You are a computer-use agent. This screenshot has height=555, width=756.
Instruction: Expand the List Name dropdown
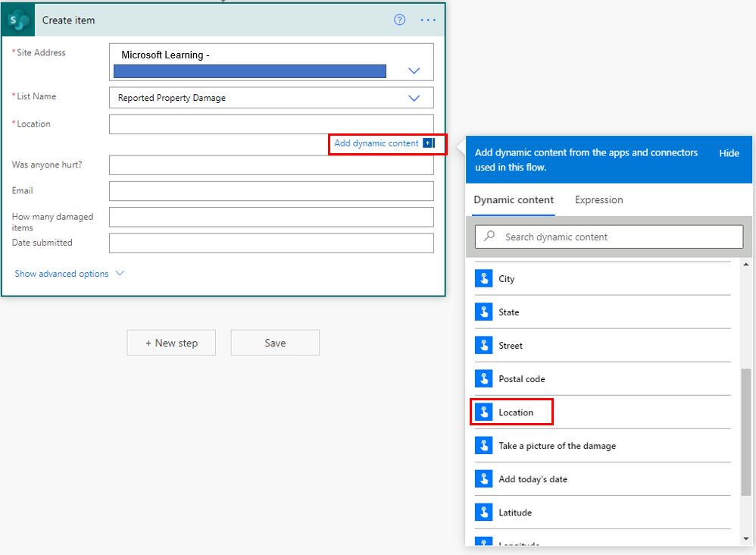point(414,98)
